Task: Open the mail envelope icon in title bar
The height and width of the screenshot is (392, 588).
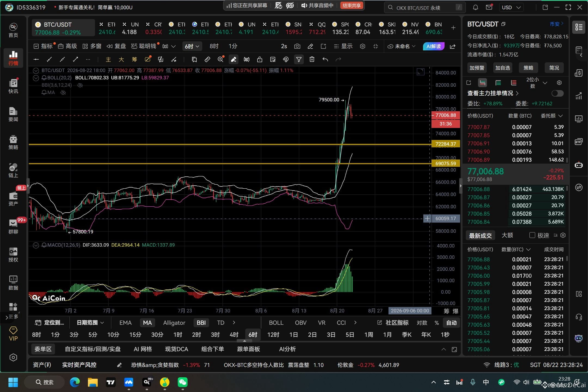Action: tap(489, 7)
